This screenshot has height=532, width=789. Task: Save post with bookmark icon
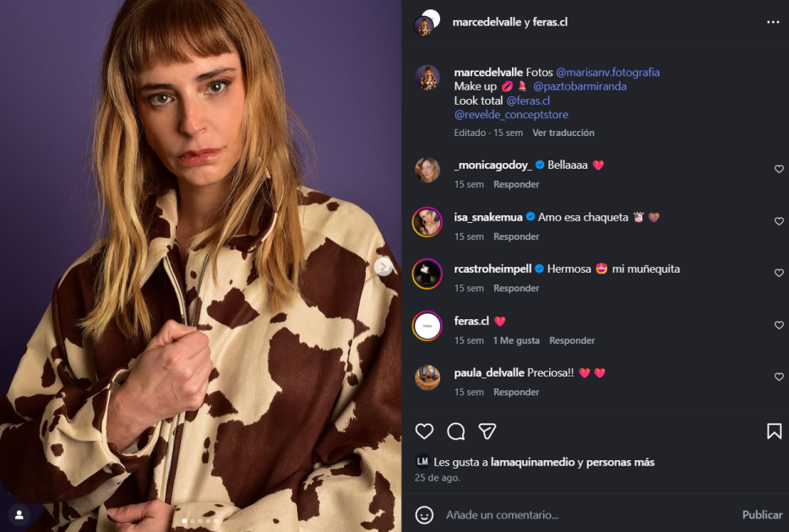click(x=774, y=432)
